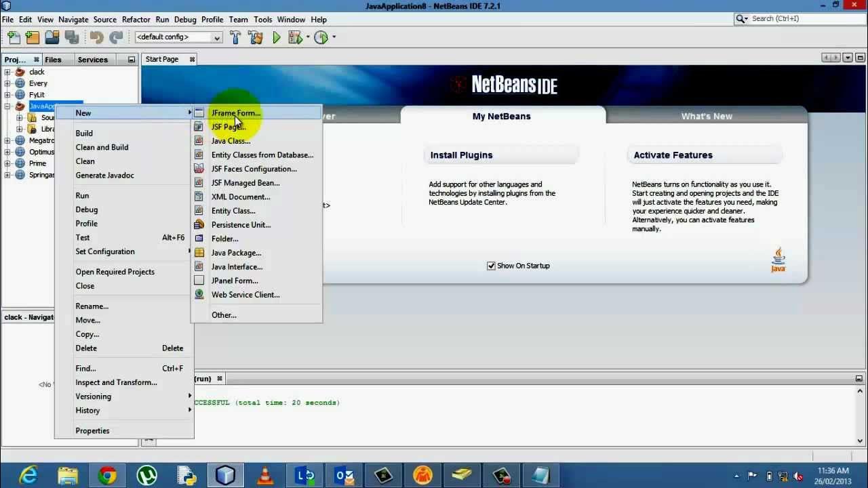Open the Navigate menu
This screenshot has width=868, height=488.
click(x=73, y=20)
